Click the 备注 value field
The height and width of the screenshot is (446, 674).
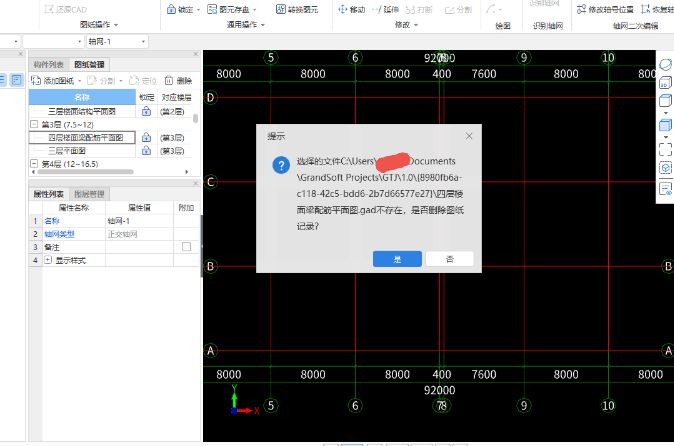click(139, 247)
